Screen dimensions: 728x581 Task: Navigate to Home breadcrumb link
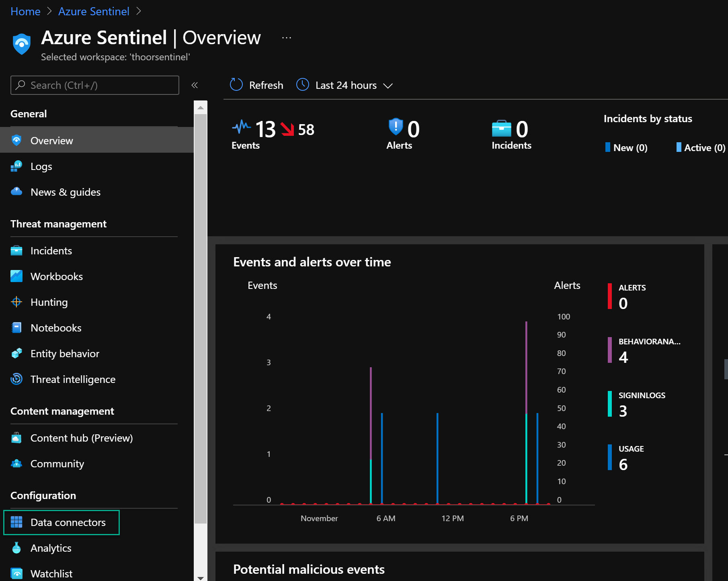tap(25, 11)
